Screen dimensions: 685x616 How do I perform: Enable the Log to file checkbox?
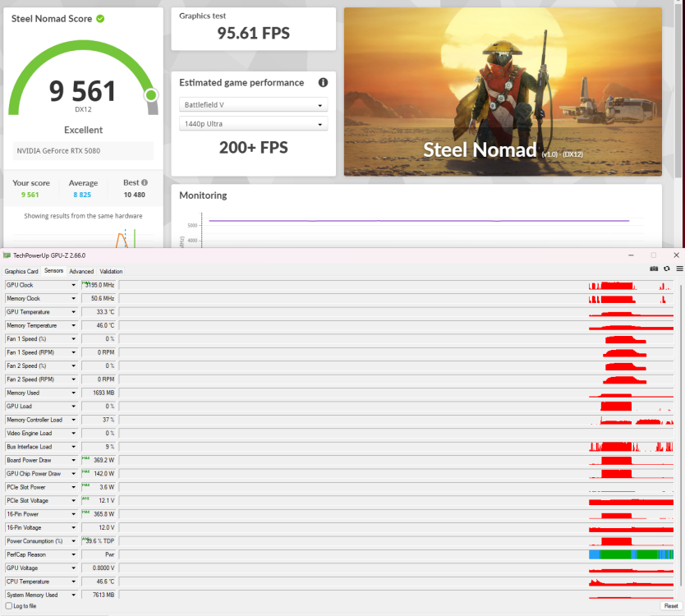coord(9,606)
